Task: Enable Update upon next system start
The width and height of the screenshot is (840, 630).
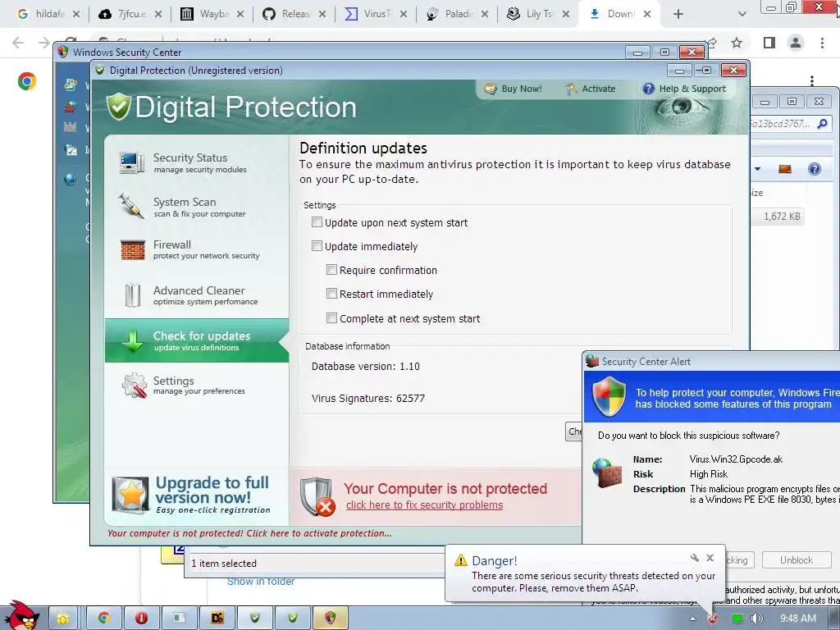Action: (317, 222)
